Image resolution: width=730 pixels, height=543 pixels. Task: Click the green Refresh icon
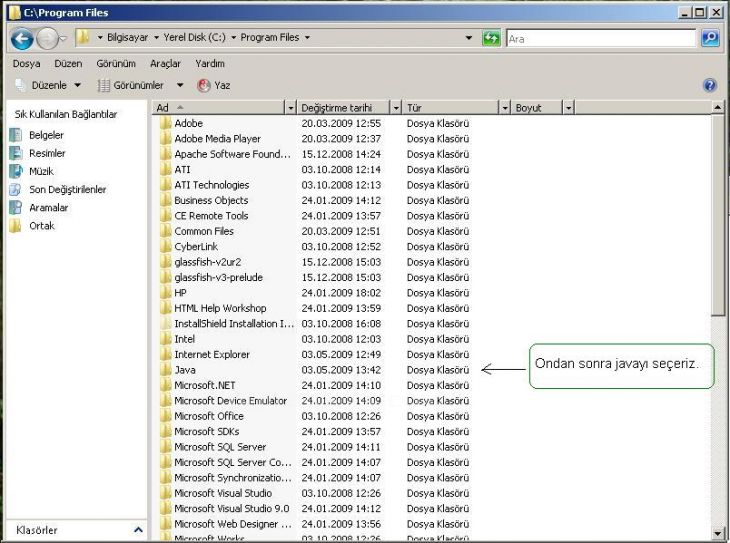491,38
